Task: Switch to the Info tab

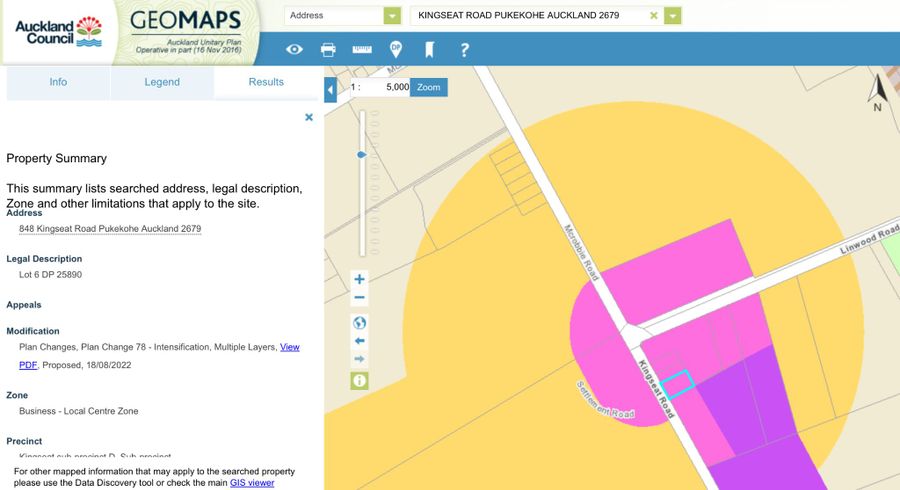Action: click(58, 82)
